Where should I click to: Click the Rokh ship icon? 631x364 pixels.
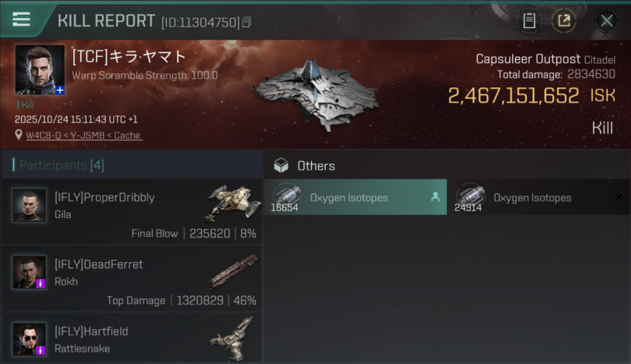(234, 271)
